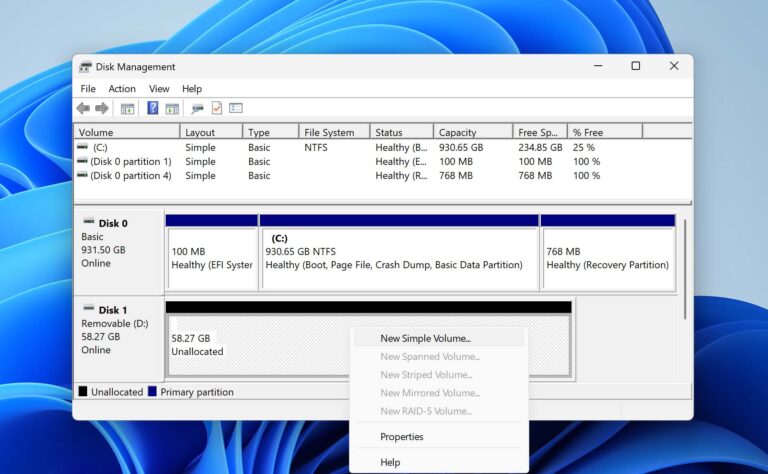Sort by the Volume column header

coord(127,132)
